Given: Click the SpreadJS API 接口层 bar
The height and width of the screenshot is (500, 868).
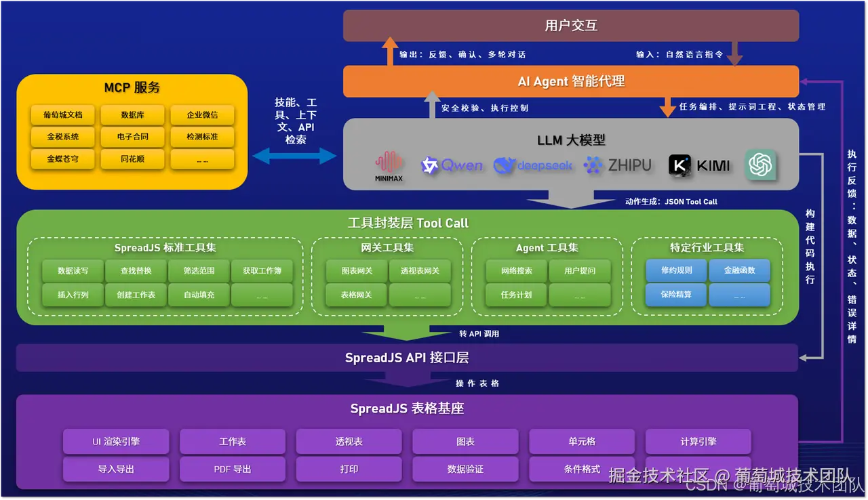Looking at the screenshot, I should tap(407, 358).
